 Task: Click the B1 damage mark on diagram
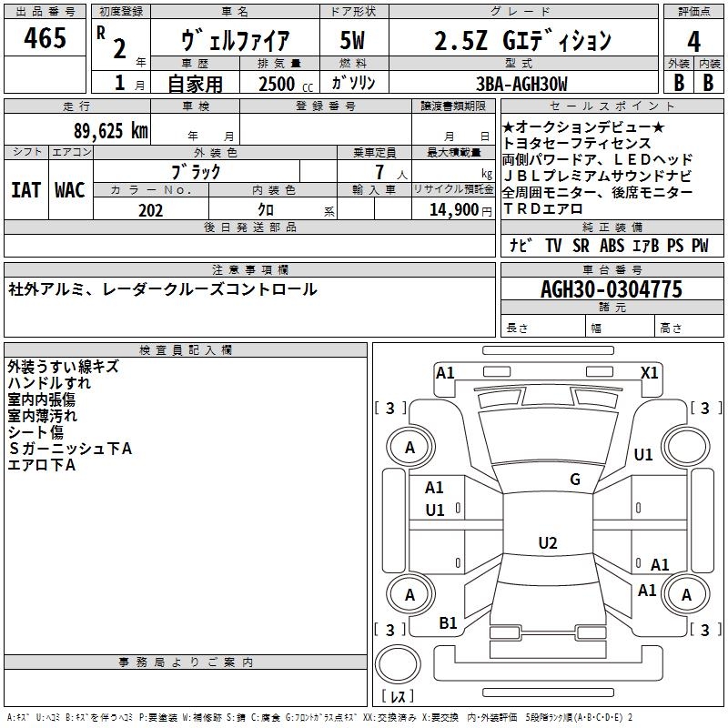click(x=448, y=623)
